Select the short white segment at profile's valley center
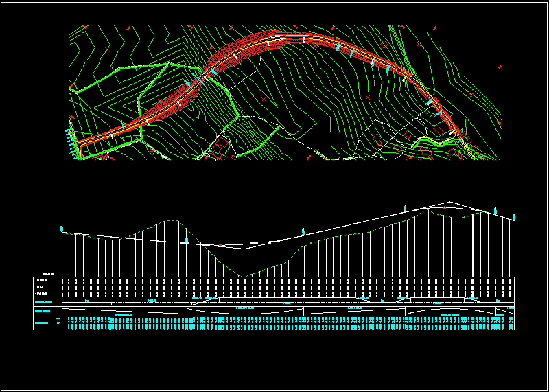 pos(254,242)
